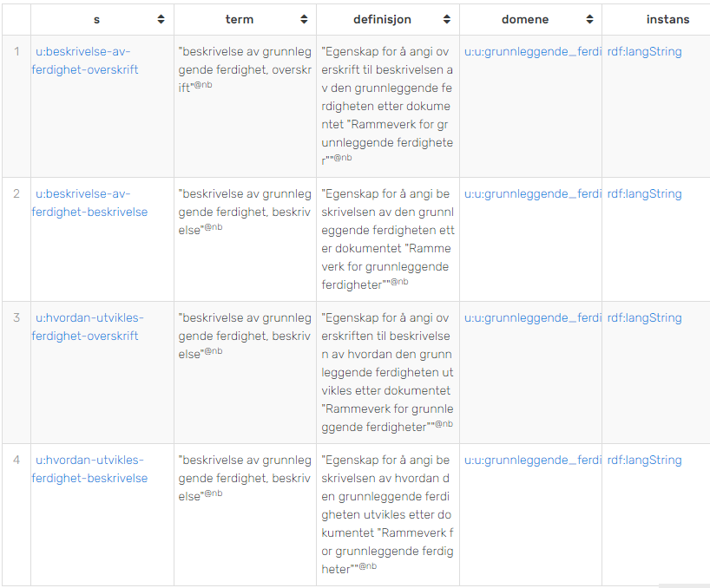The image size is (710, 588).
Task: Click row number 3
Action: click(16, 317)
